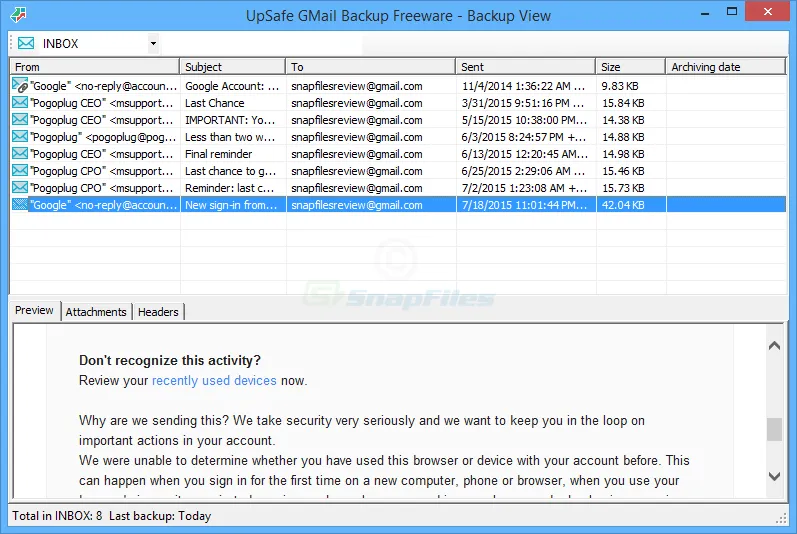Viewport: 797px width, 534px height.
Task: Switch to the Headers tab
Action: [x=158, y=312]
